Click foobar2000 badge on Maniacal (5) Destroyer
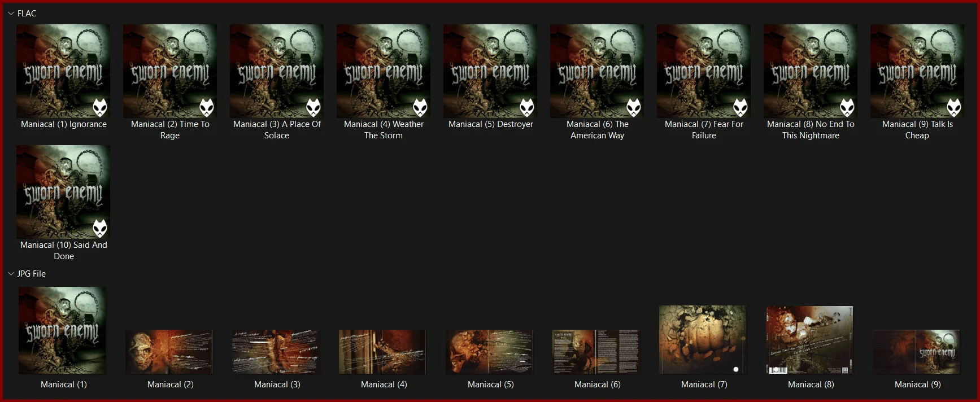The image size is (980, 402). pyautogui.click(x=527, y=107)
